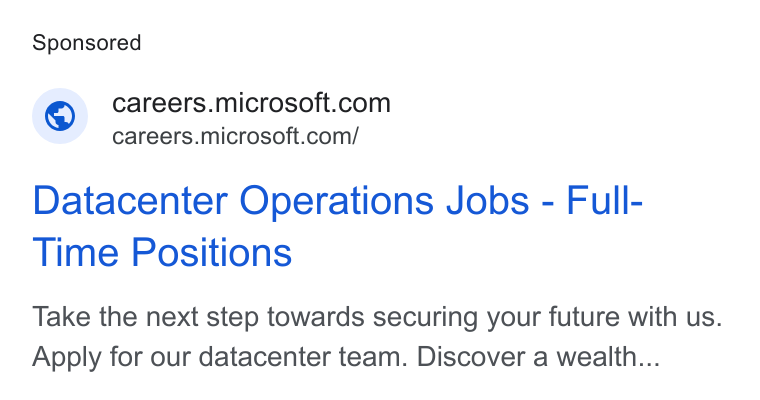Click the Sponsored label

(87, 43)
